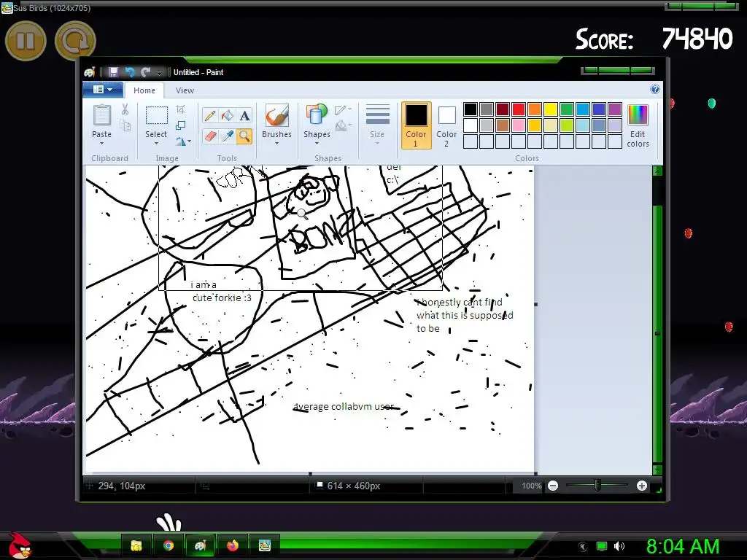The width and height of the screenshot is (747, 560).
Task: Click the Copy icon in Clipboard group
Action: click(x=125, y=125)
